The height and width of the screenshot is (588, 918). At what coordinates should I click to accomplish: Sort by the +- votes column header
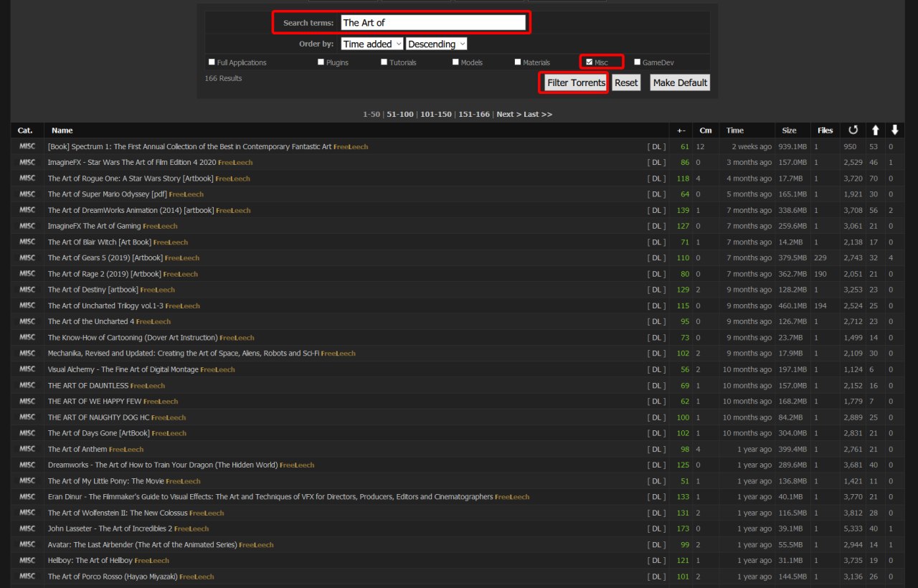coord(681,131)
